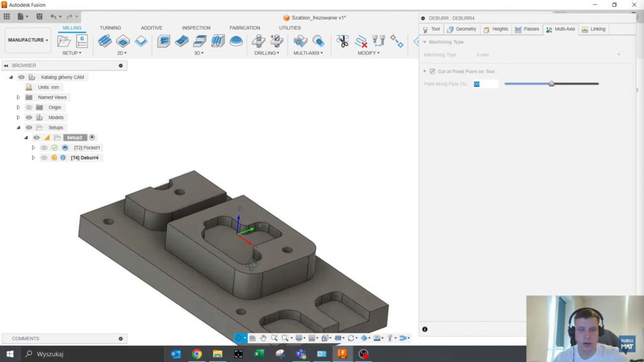This screenshot has height=362, width=644.
Task: Click the Point Along Flute slider handle
Action: (x=552, y=84)
